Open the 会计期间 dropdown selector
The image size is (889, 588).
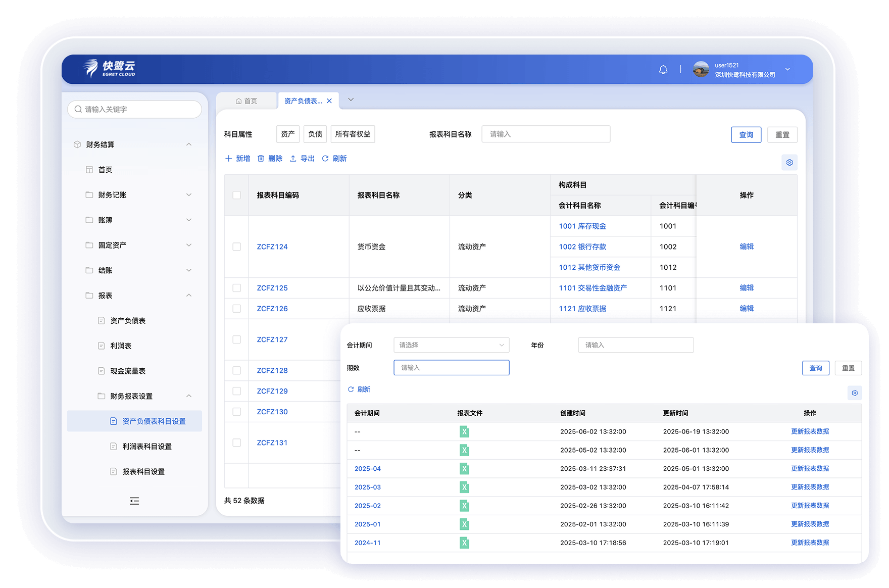(451, 345)
